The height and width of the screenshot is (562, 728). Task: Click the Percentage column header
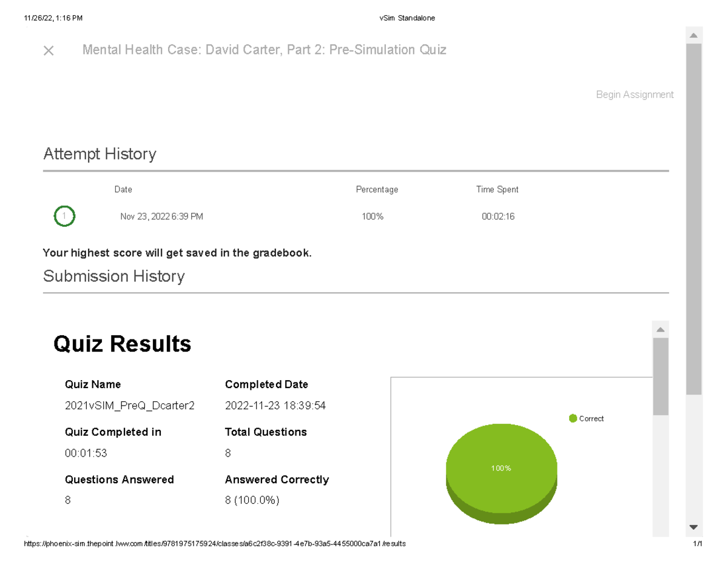377,190
